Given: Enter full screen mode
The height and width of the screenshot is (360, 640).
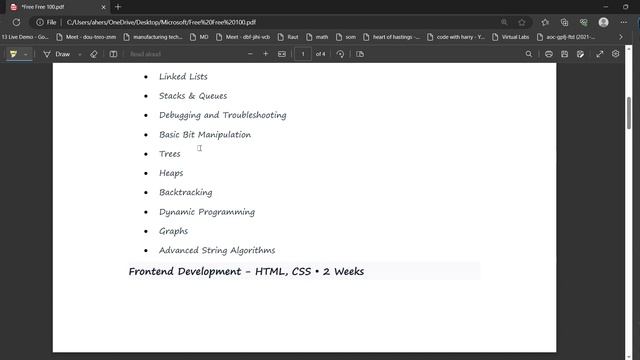Looking at the screenshot, I should pyautogui.click(x=600, y=54).
